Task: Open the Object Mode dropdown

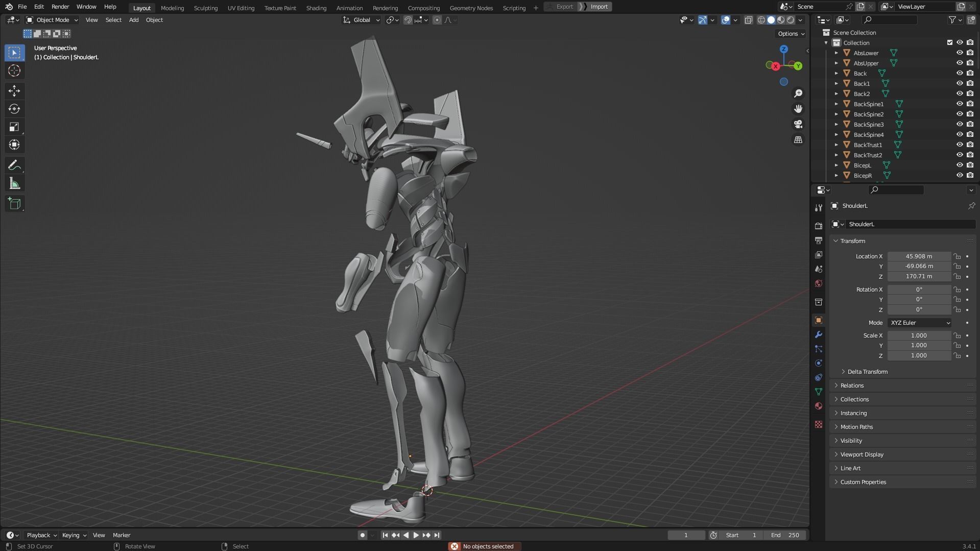Action: (x=52, y=20)
